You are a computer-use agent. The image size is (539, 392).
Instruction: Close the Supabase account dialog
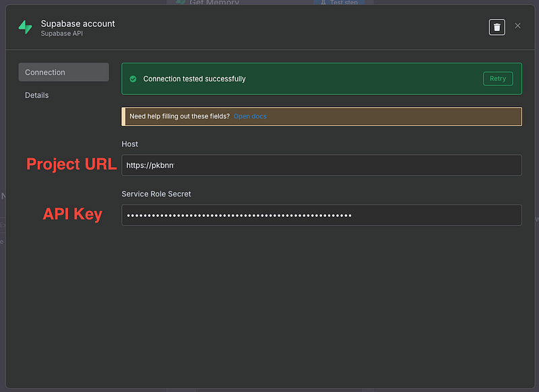click(517, 26)
